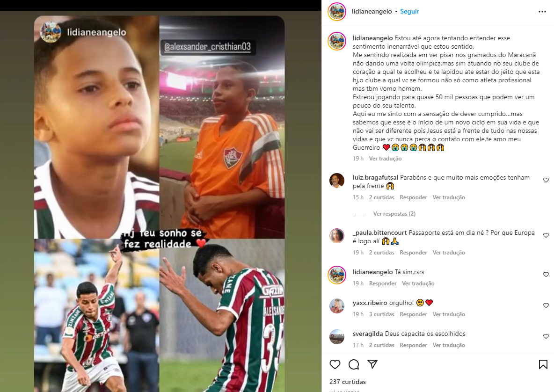Show translation of yaxx.ribeiro's comment
This screenshot has height=392, width=554.
pyautogui.click(x=449, y=314)
